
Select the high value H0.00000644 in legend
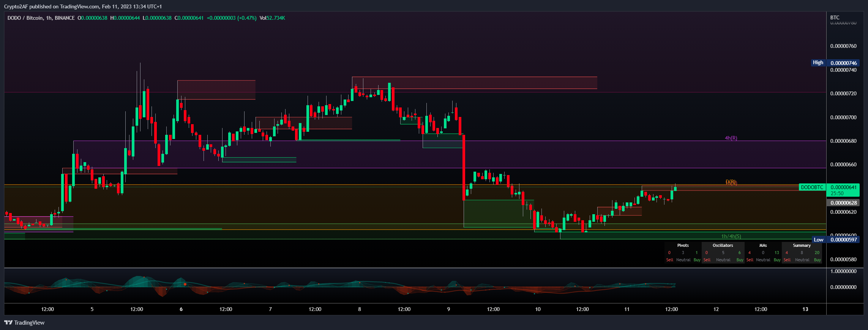[x=125, y=18]
